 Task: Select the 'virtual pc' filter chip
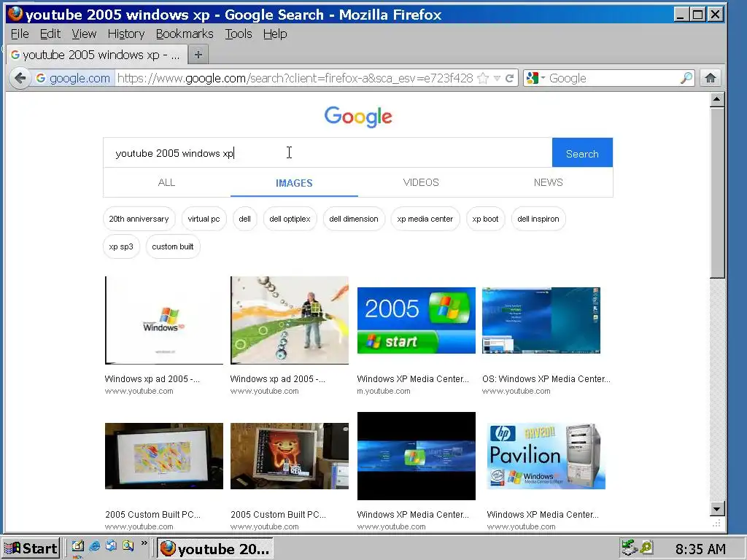click(x=204, y=219)
